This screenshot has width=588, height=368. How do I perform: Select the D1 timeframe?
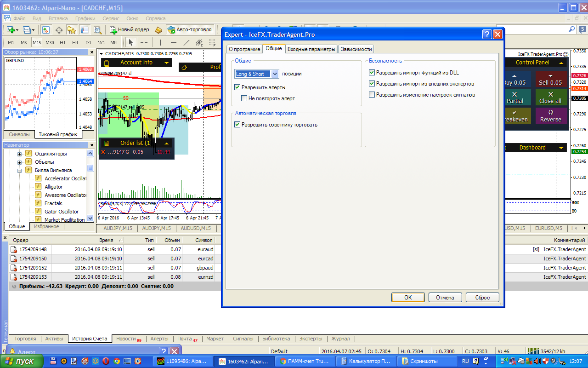click(x=89, y=43)
